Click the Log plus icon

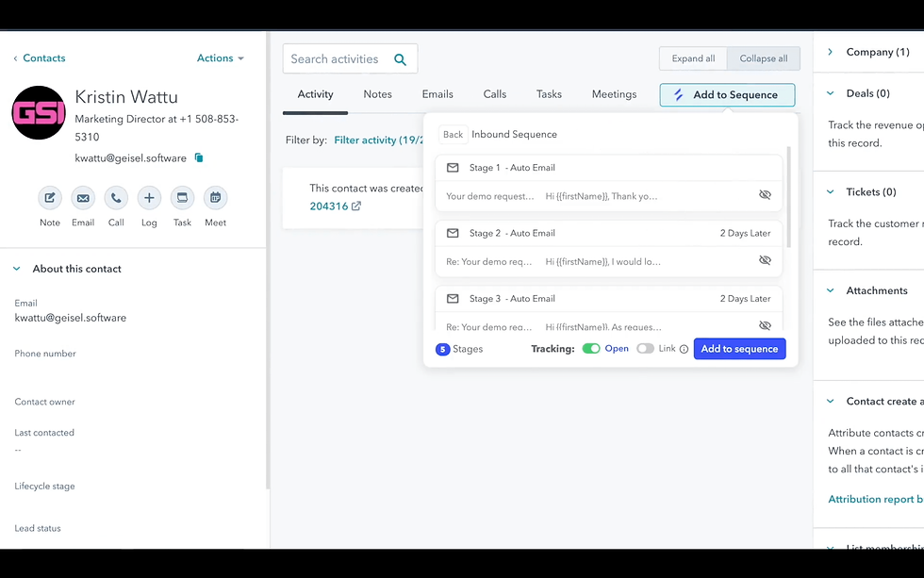pyautogui.click(x=149, y=197)
